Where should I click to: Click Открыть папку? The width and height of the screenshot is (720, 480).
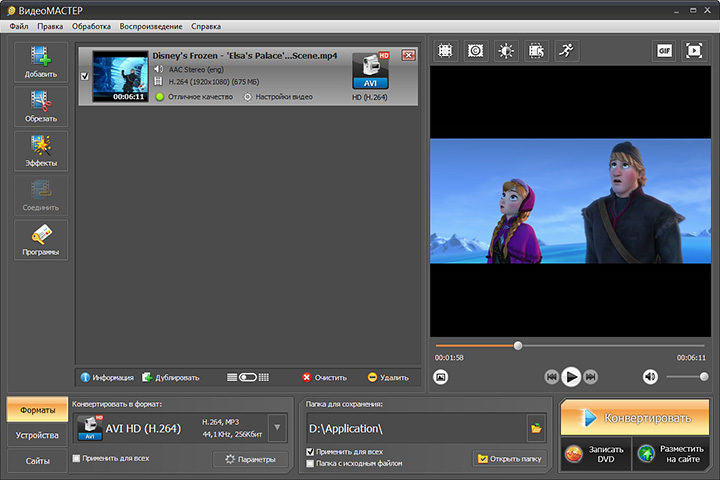[x=509, y=458]
